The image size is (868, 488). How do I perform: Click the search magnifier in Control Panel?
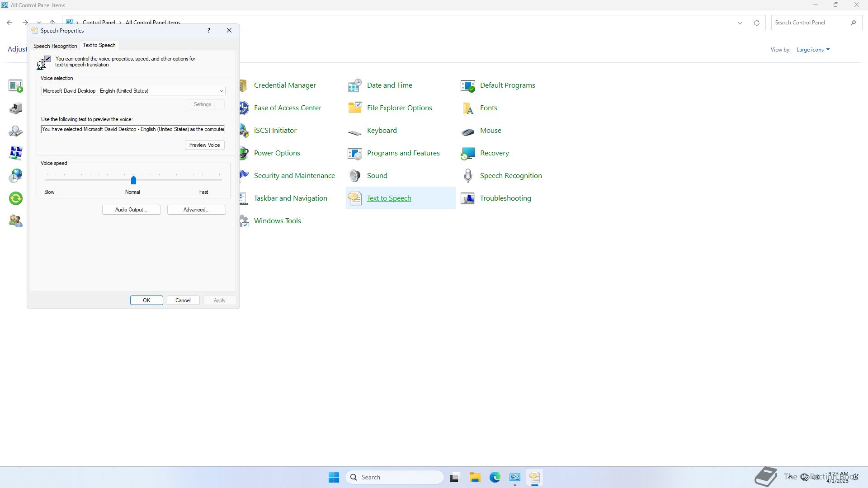tap(853, 23)
